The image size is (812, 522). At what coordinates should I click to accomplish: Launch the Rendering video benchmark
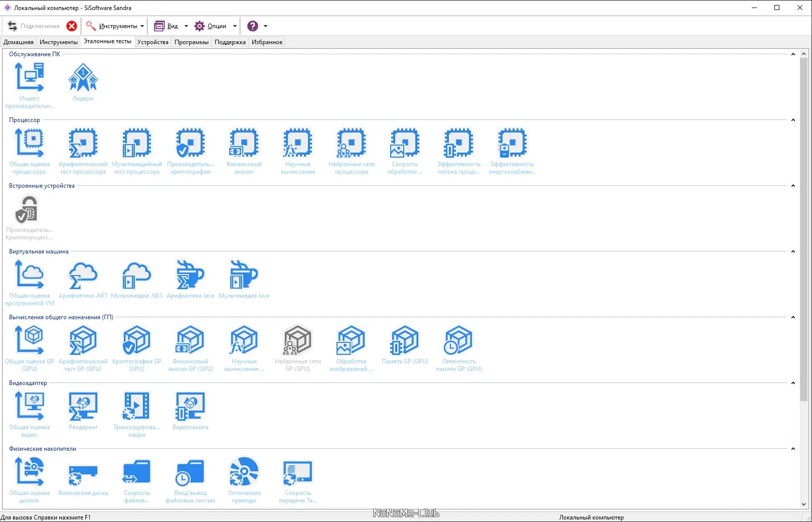[83, 407]
